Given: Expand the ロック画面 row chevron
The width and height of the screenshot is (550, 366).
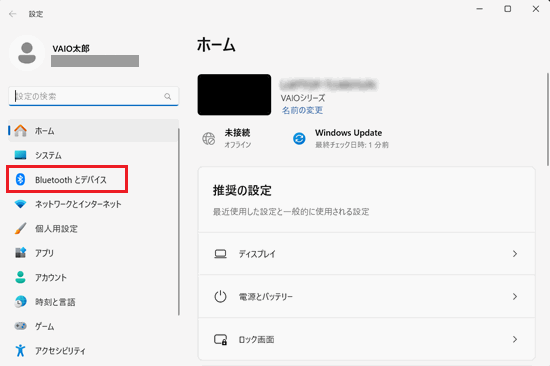Looking at the screenshot, I should click(515, 339).
